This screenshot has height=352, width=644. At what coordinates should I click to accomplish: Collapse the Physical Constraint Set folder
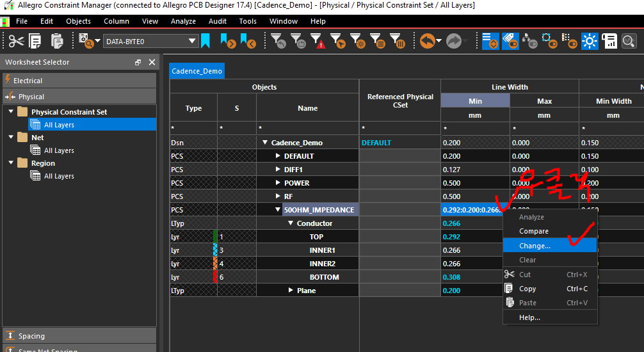(11, 111)
